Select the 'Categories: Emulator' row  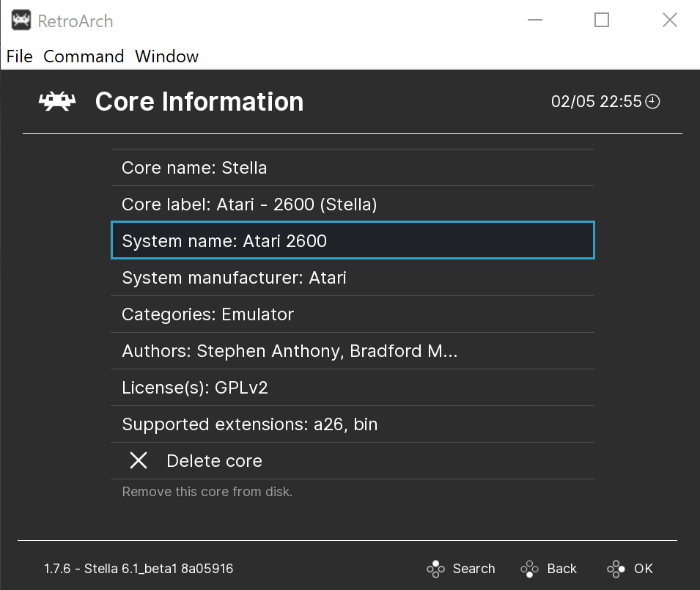coord(353,314)
